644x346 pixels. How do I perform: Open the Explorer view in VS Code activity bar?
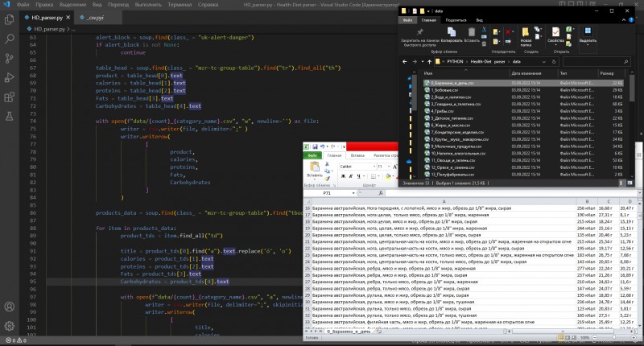click(9, 19)
